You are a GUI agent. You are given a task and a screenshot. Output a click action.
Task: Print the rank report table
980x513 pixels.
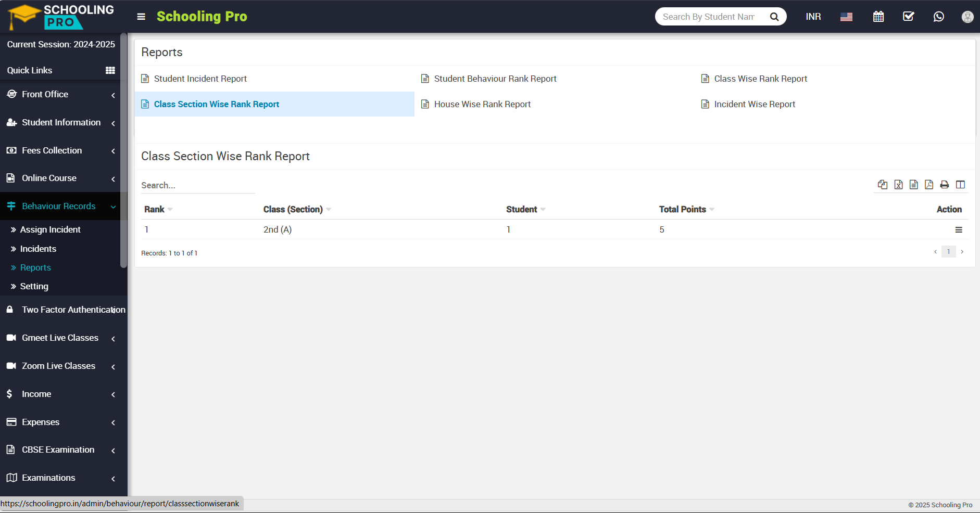click(945, 185)
